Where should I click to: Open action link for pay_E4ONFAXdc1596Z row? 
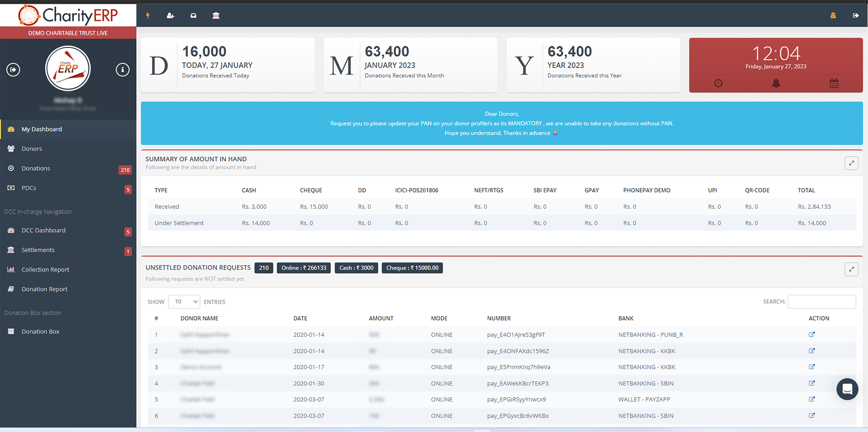click(812, 351)
